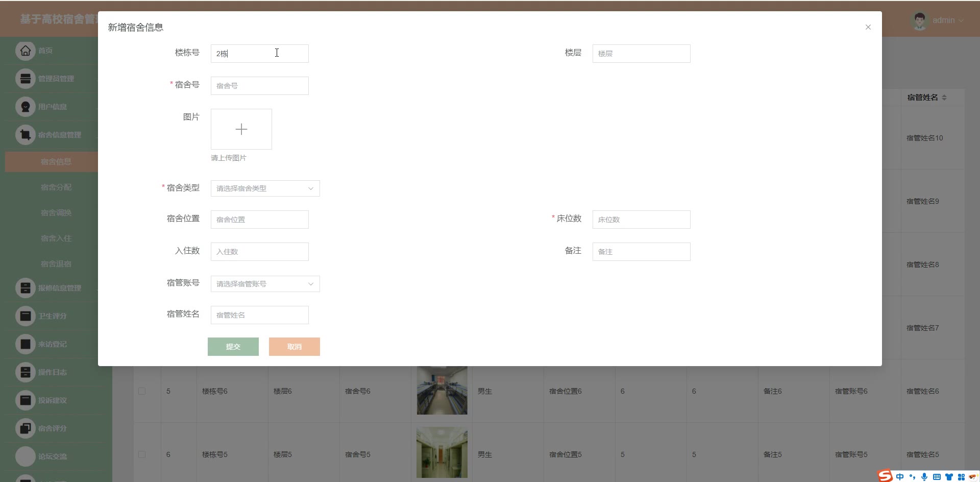Focus the 床位数 input field
The image size is (980, 482).
(x=642, y=220)
